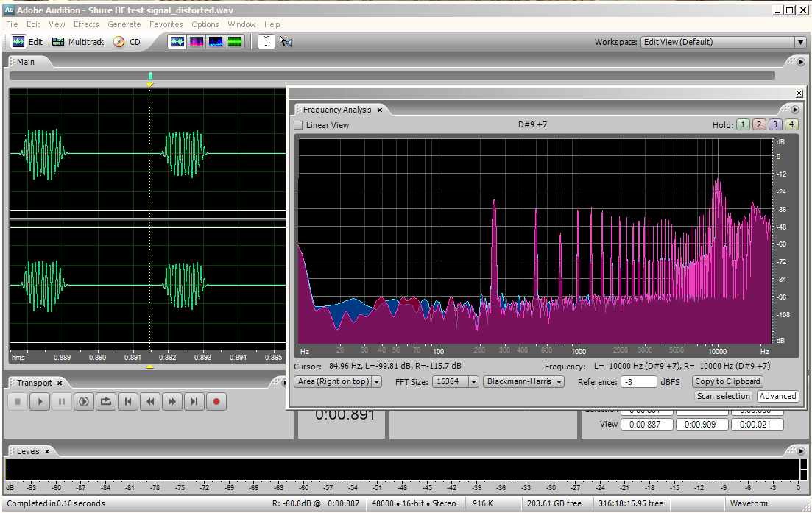Image resolution: width=812 pixels, height=513 pixels.
Task: Toggle Hold button 1
Action: coord(743,125)
